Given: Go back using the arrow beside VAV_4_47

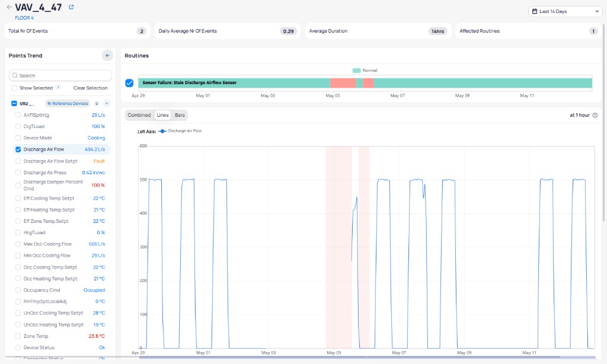Looking at the screenshot, I should [9, 7].
